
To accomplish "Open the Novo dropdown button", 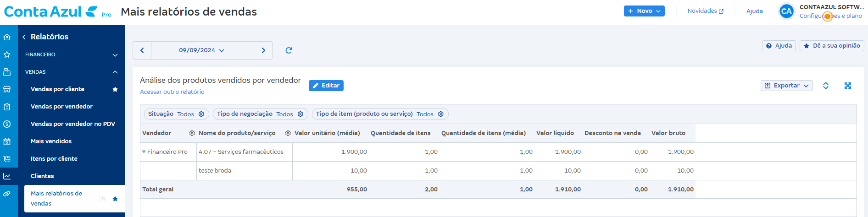I will click(644, 11).
